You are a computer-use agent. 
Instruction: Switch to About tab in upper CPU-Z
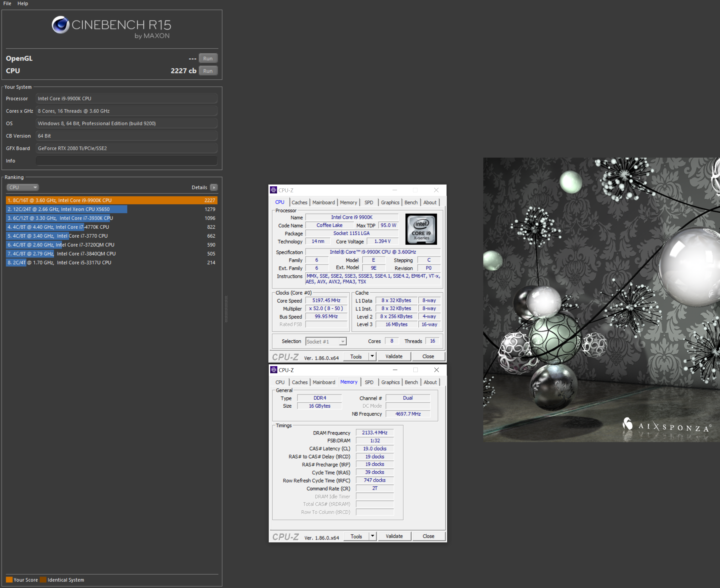[x=430, y=203]
